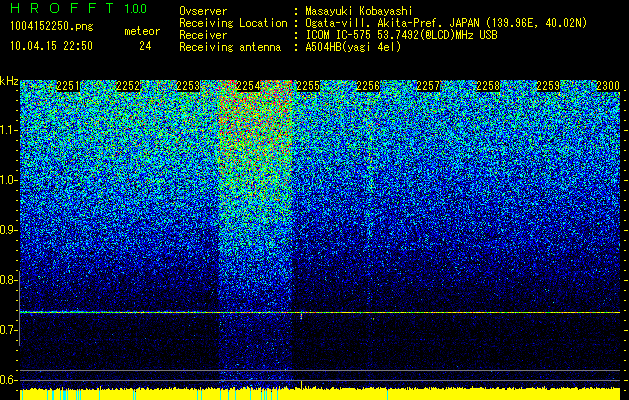Click the 2252 time marker label
629x400 pixels.
(128, 86)
